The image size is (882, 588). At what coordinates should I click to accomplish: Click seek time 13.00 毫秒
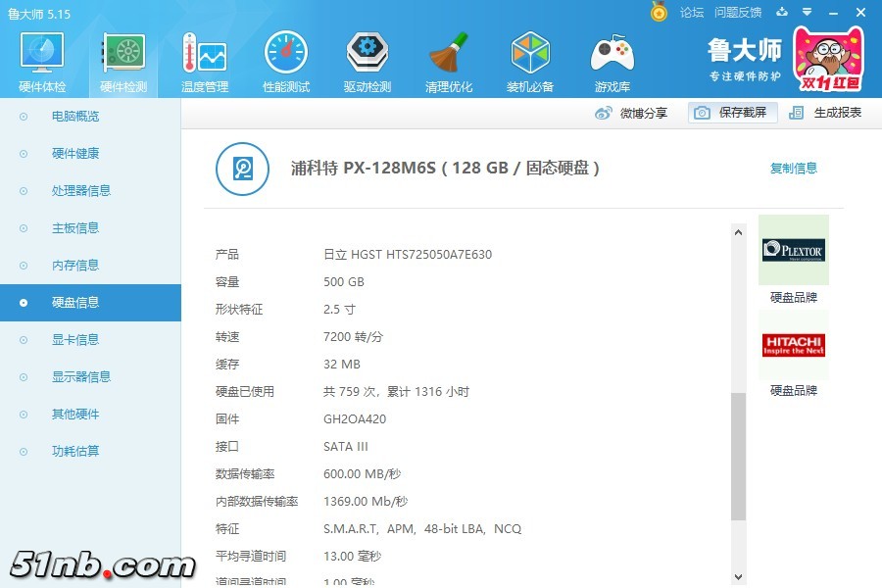pos(352,557)
